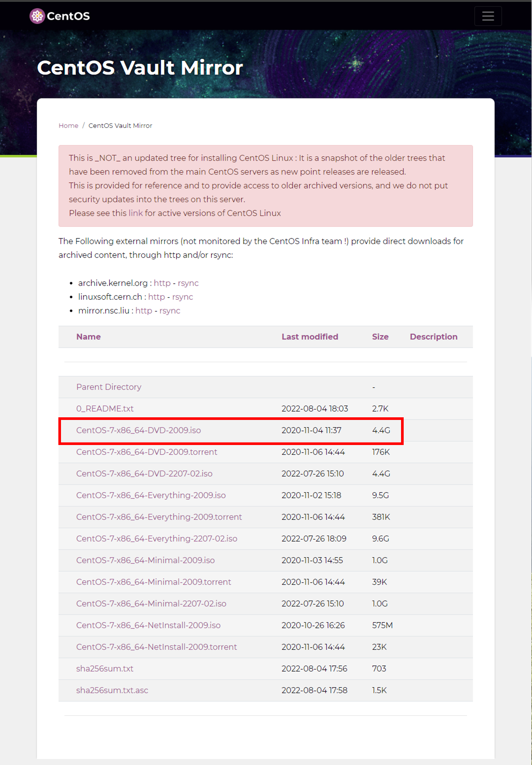Go to Home breadcrumb link
The height and width of the screenshot is (765, 532).
[68, 126]
